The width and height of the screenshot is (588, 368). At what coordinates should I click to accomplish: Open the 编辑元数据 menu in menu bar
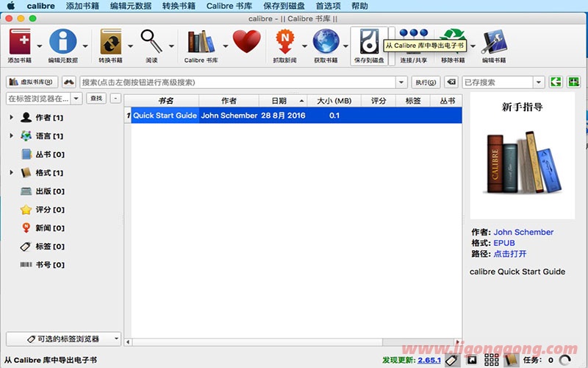coord(131,6)
